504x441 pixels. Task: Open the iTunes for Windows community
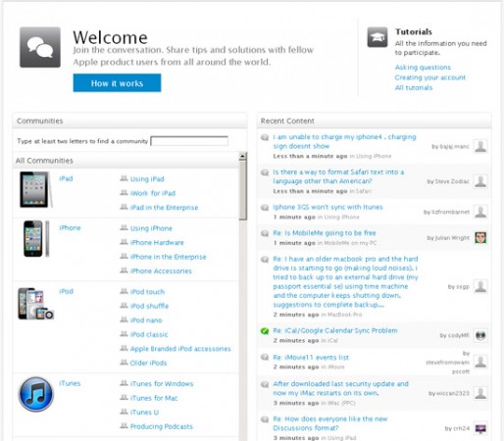pos(162,383)
